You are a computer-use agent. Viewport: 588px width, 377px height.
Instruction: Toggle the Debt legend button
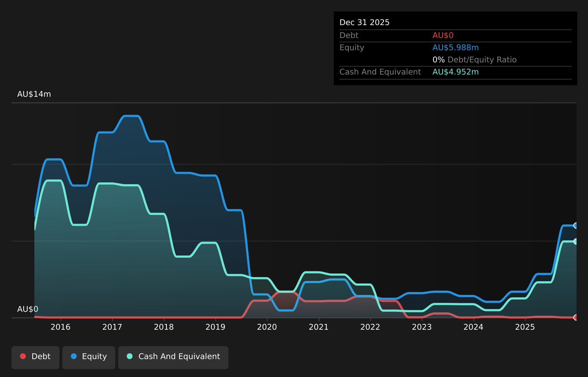tap(35, 357)
